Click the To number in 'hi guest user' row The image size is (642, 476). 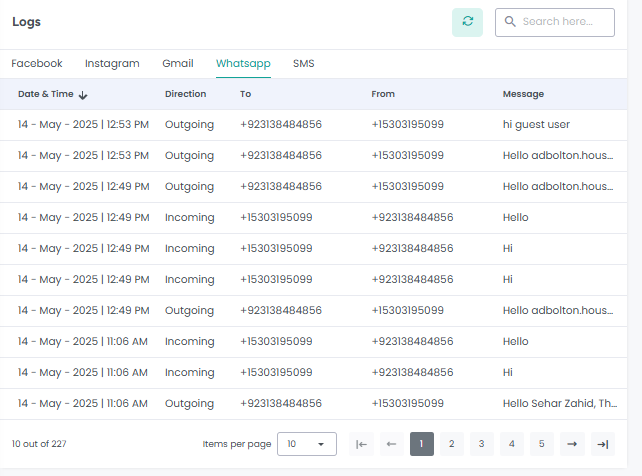tap(281, 124)
